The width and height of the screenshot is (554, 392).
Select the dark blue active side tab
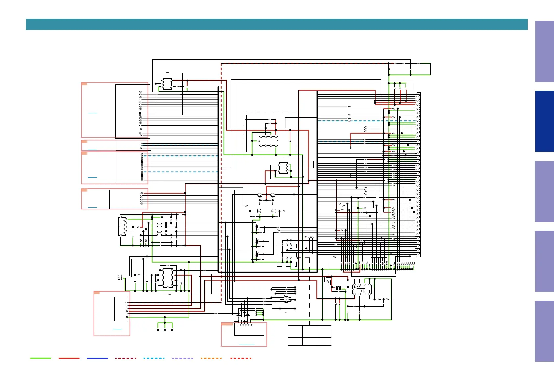544,121
